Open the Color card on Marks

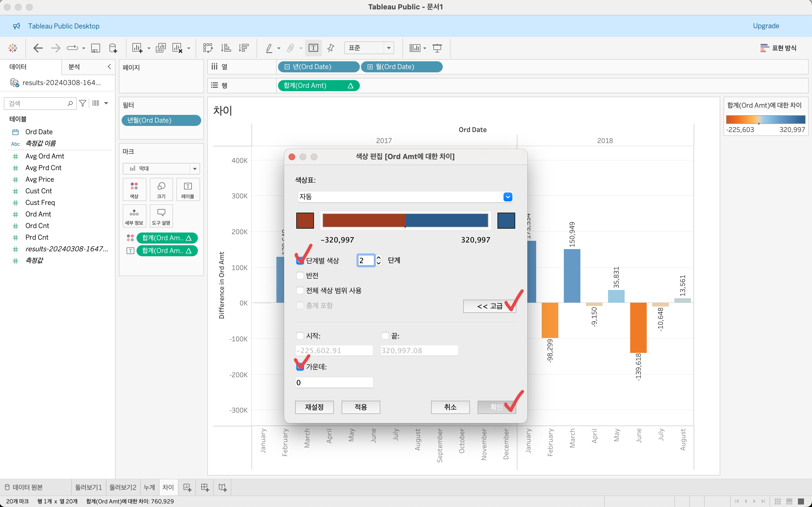pyautogui.click(x=134, y=189)
